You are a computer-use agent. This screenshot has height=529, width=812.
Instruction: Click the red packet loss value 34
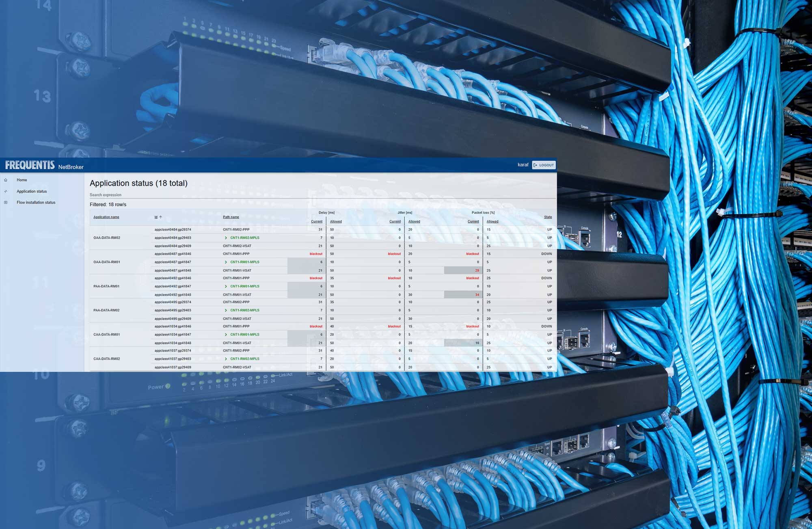coord(477,295)
